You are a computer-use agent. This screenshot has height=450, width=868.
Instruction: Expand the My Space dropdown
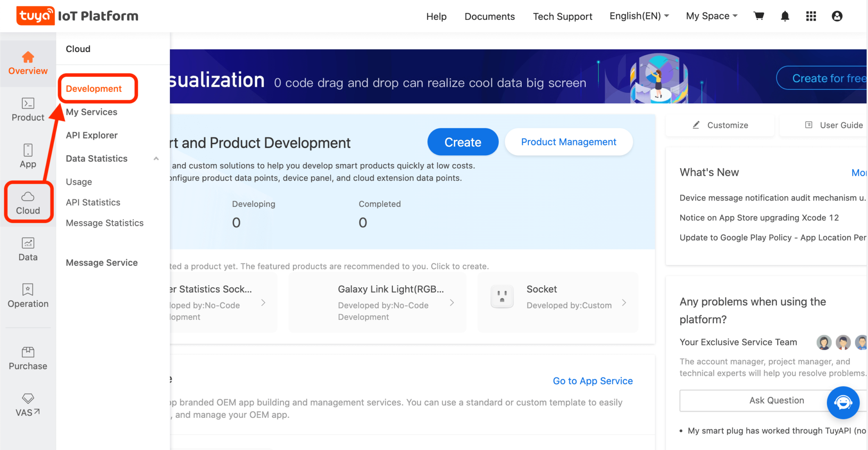(x=711, y=16)
